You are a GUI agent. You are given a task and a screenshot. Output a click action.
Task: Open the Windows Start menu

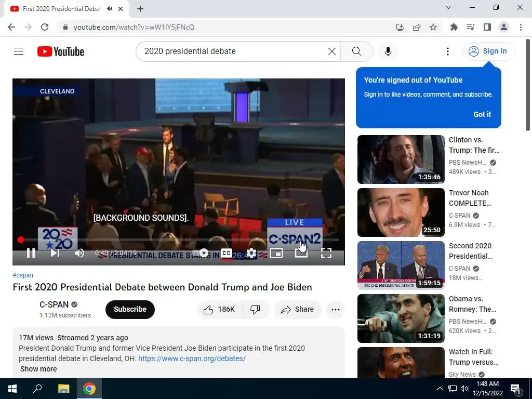[12, 389]
